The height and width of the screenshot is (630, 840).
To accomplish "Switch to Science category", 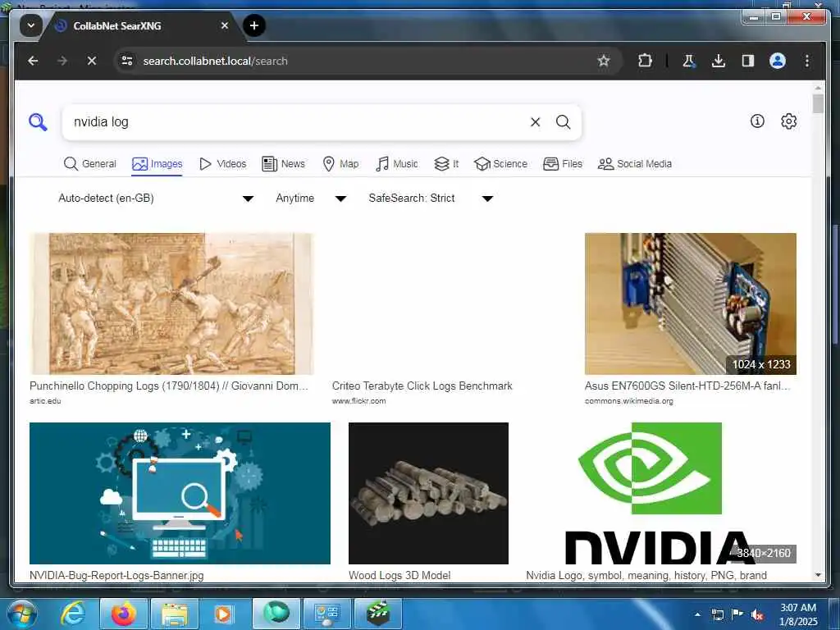I will pos(501,164).
